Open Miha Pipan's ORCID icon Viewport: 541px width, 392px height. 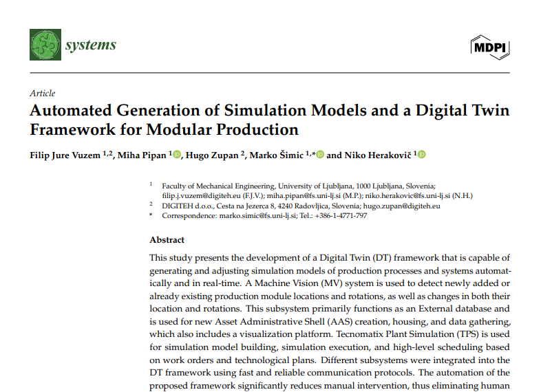[x=177, y=155]
